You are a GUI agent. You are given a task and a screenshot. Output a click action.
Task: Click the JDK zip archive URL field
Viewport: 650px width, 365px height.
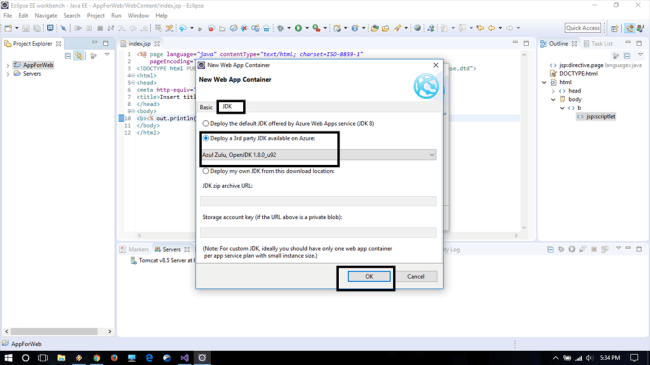[x=318, y=202]
